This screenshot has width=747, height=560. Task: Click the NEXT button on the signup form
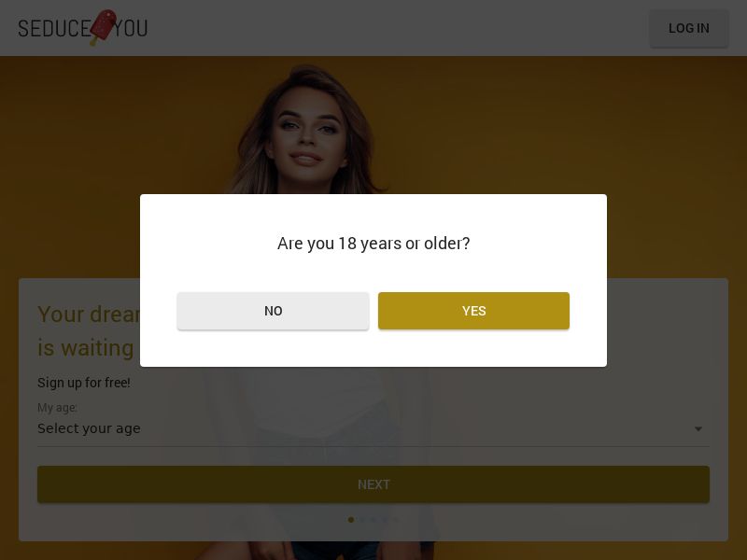click(373, 483)
